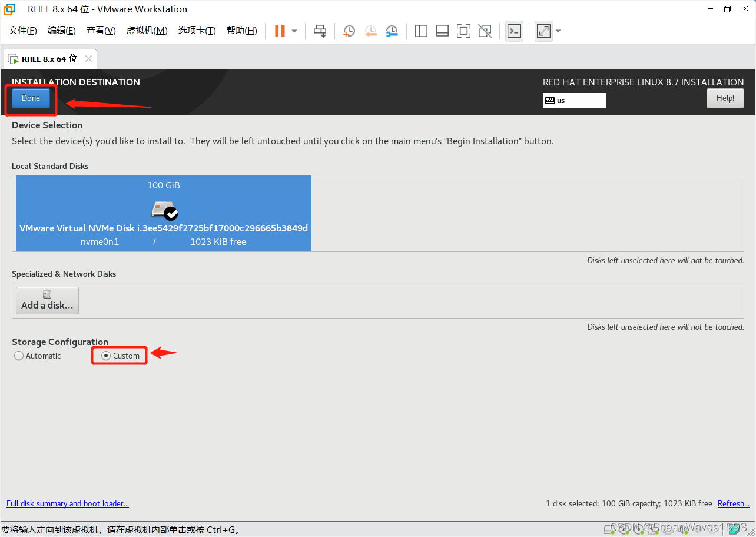Click the 1 disk selected capacity summary text
This screenshot has width=756, height=537.
coord(629,503)
